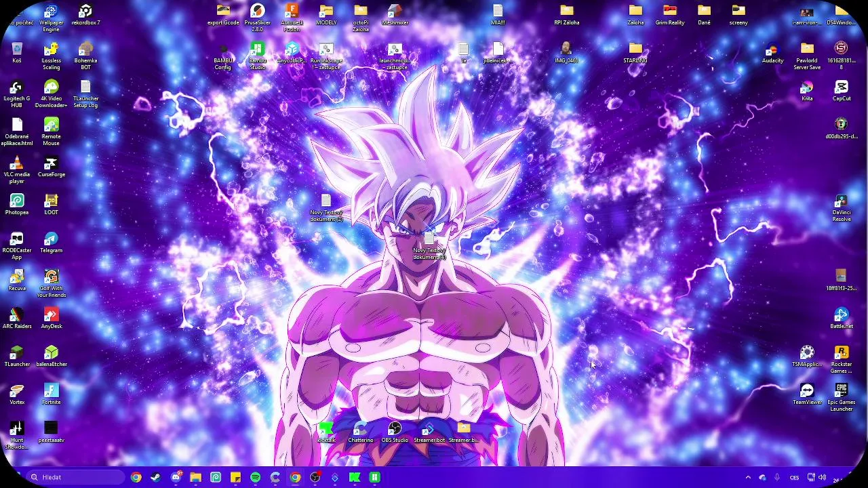Select the octoPi Záloha folder

(x=361, y=18)
